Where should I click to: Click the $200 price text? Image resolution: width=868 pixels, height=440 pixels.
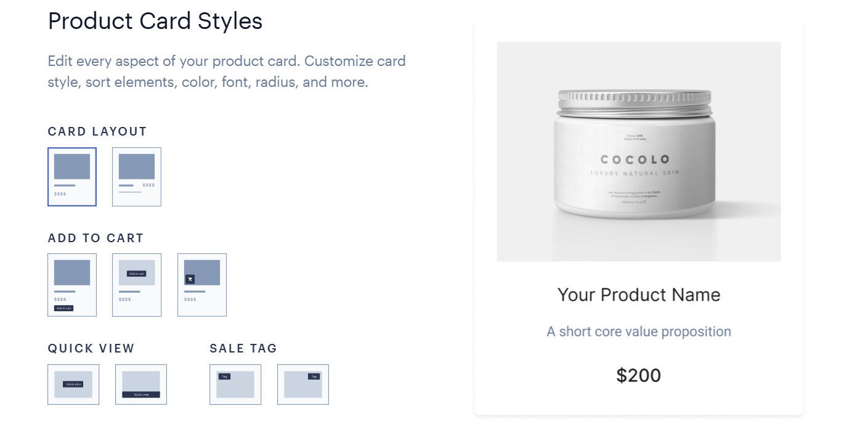tap(639, 375)
